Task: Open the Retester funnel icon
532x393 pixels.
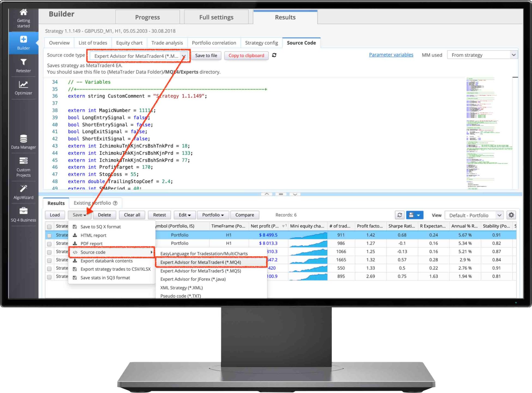Action: point(23,65)
